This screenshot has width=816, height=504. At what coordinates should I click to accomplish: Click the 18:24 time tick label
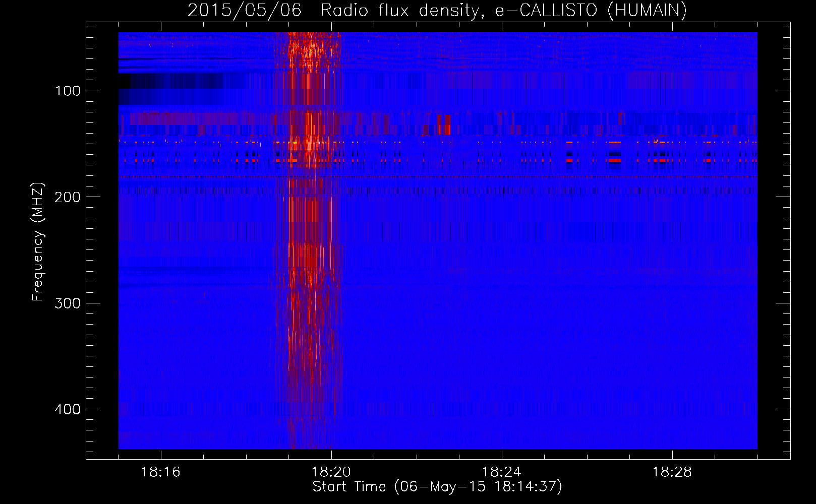click(502, 472)
